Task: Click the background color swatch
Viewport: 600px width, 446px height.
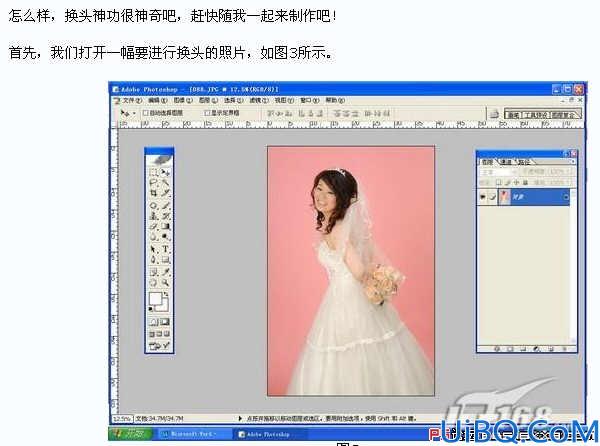Action: [163, 305]
